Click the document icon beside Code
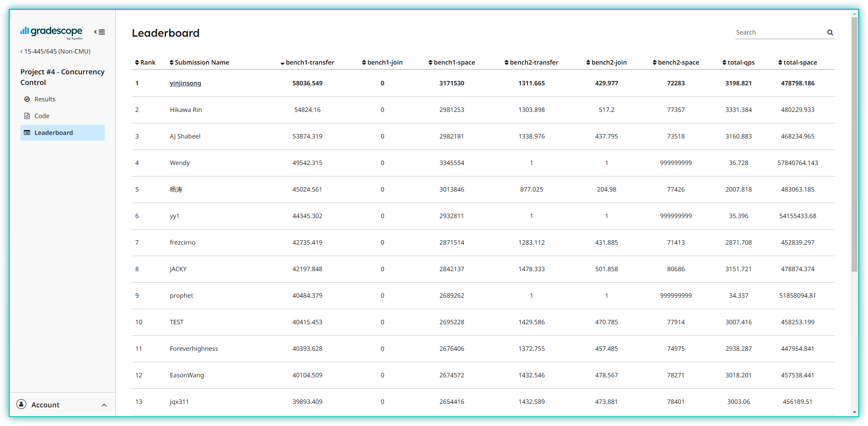Screen dimensions: 868x426 [x=27, y=116]
